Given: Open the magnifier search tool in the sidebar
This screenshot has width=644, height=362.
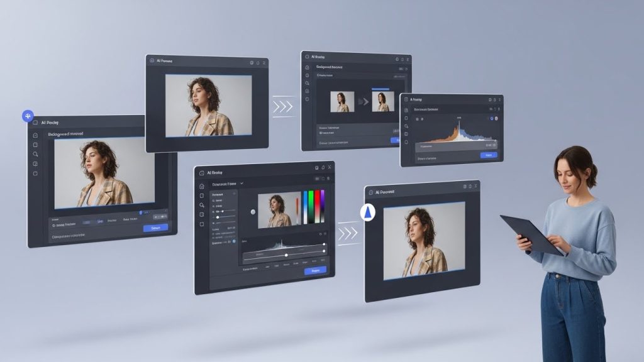Looking at the screenshot, I should point(35,155).
